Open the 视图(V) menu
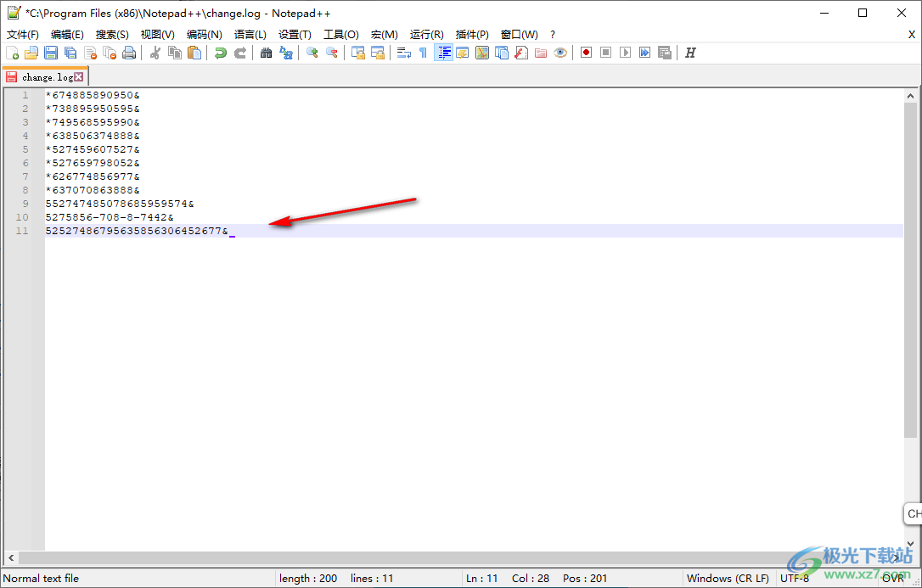The image size is (922, 588). click(158, 35)
